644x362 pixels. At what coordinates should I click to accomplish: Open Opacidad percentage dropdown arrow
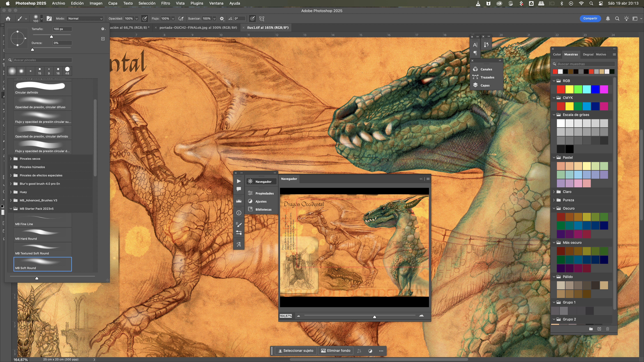[137, 19]
